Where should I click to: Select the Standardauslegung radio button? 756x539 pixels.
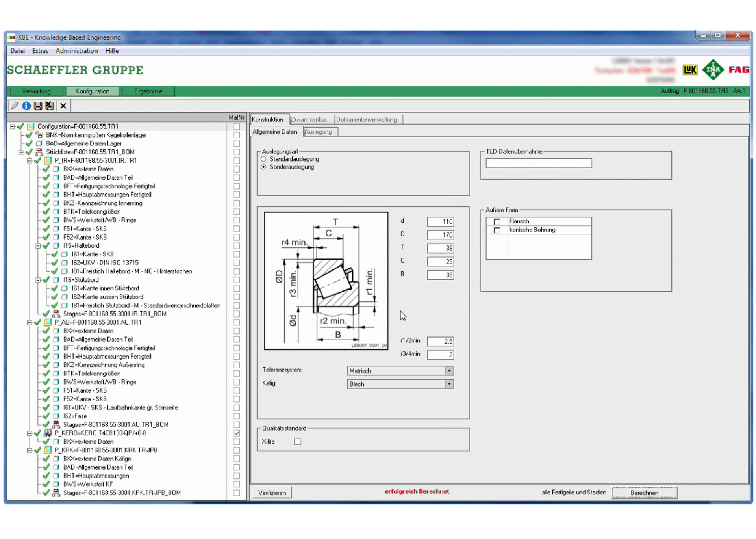tap(263, 159)
